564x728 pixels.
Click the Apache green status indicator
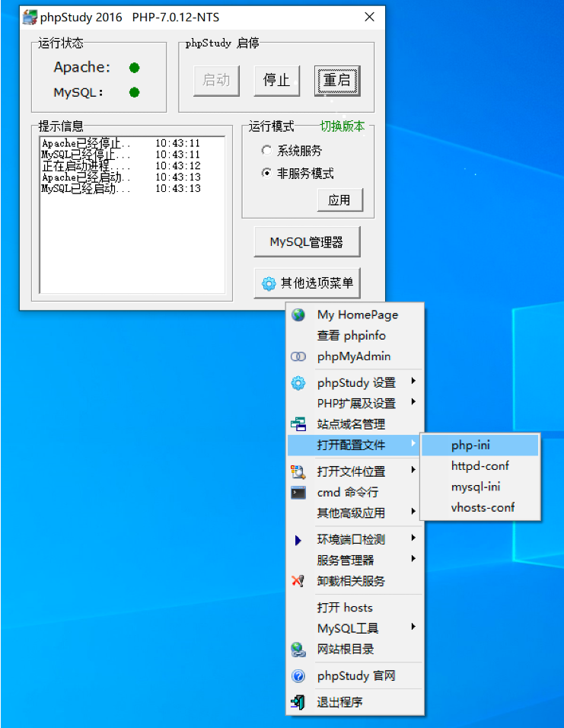click(135, 68)
